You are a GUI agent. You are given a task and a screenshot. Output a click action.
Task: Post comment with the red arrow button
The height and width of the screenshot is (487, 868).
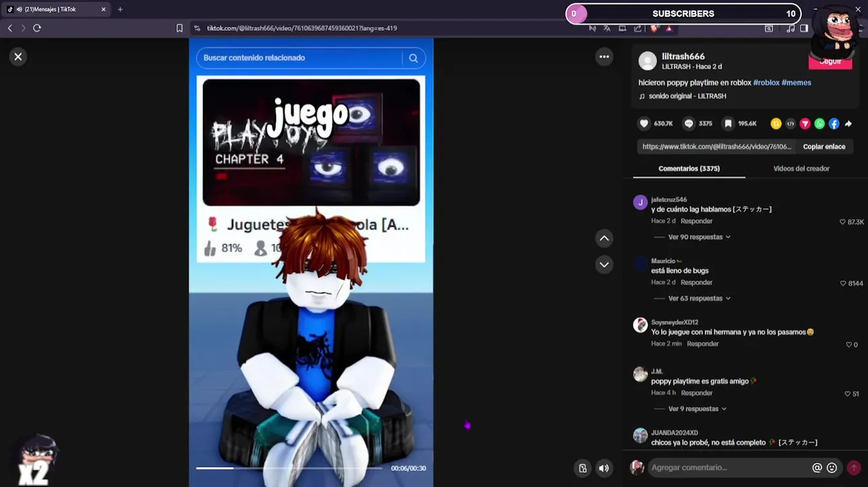854,468
